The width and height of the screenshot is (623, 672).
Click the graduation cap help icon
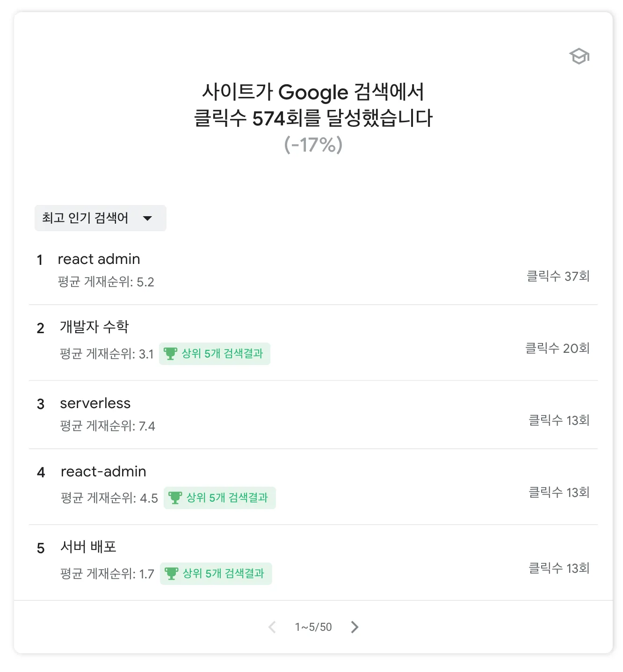579,57
